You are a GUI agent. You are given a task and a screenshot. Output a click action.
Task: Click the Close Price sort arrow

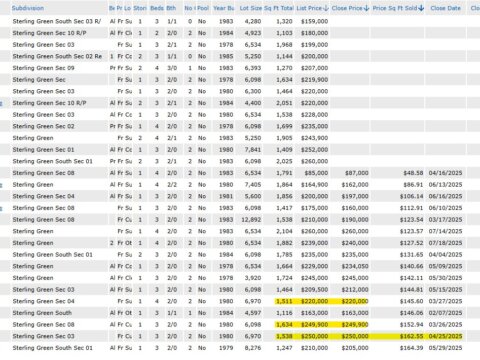pos(367,8)
